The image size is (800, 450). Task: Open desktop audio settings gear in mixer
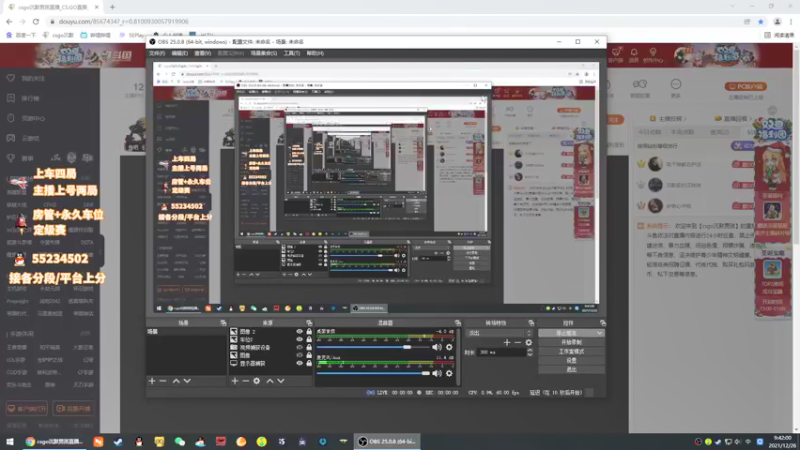tap(449, 347)
